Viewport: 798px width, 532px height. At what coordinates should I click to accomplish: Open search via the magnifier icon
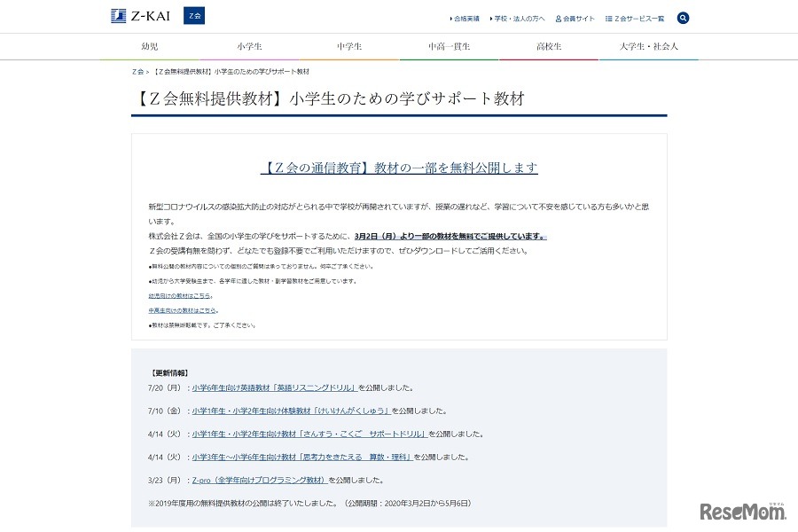click(x=683, y=18)
